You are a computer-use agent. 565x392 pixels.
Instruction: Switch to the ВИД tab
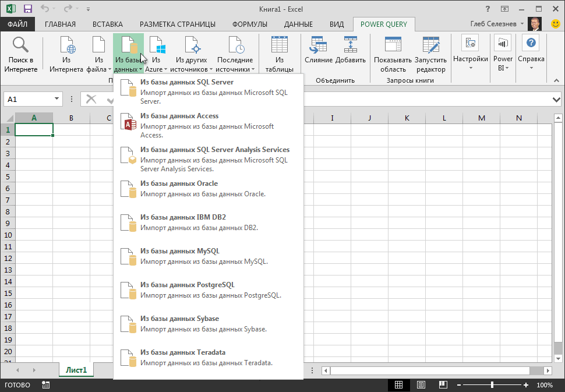tap(337, 24)
